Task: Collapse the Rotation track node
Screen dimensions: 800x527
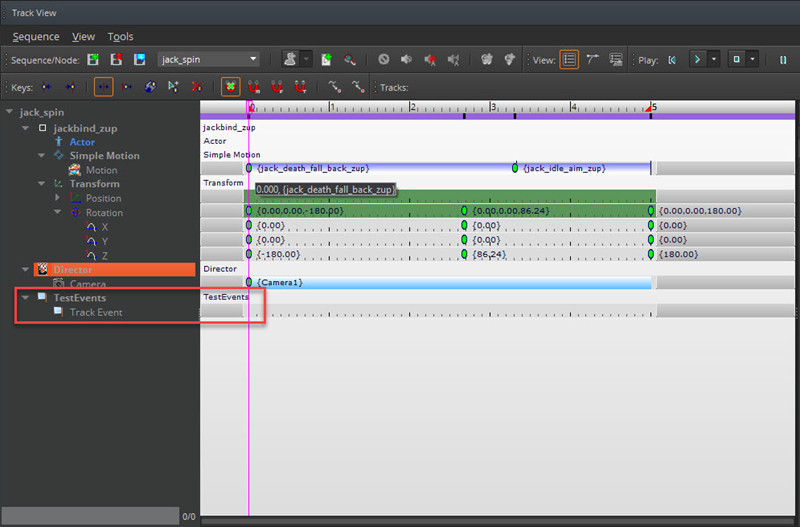Action: 58,212
